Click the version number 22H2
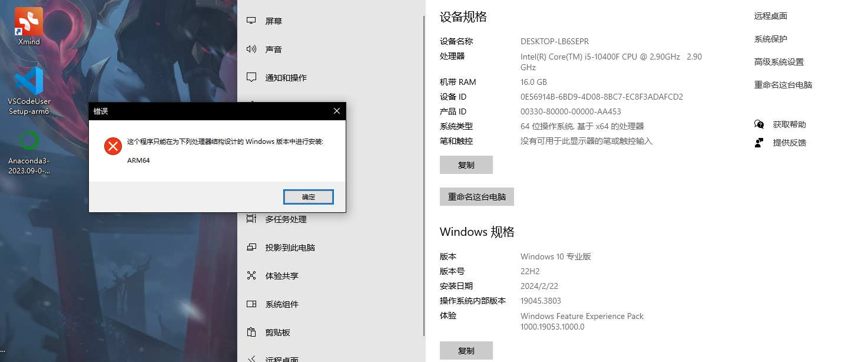Viewport: 868px width, 362px height. pos(530,271)
